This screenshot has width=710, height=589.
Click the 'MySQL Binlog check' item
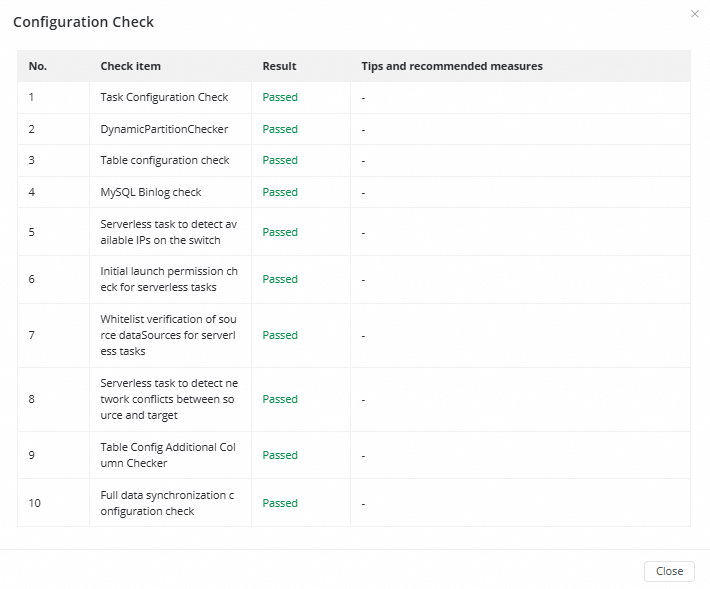(x=151, y=192)
